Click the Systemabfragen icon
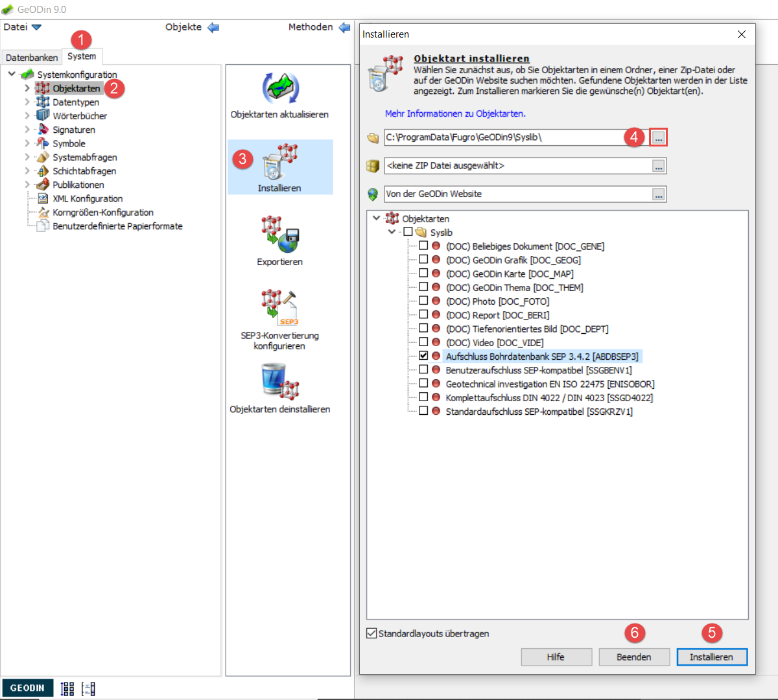778x700 pixels. coord(43,157)
